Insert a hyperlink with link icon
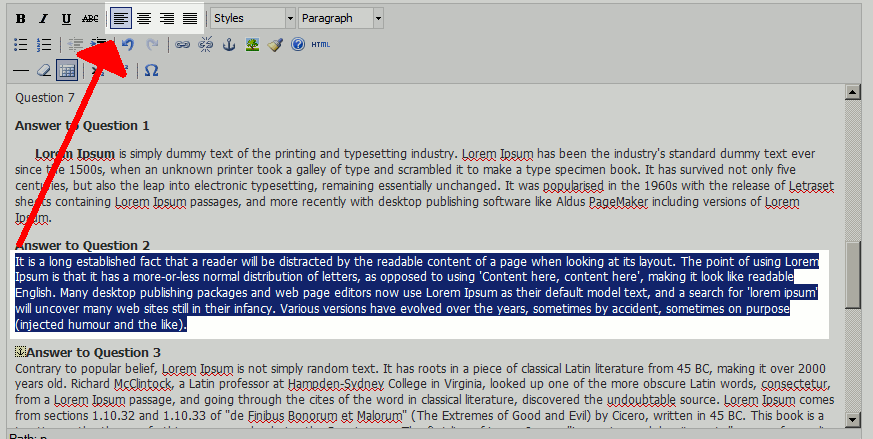Image resolution: width=873 pixels, height=439 pixels. tap(182, 45)
